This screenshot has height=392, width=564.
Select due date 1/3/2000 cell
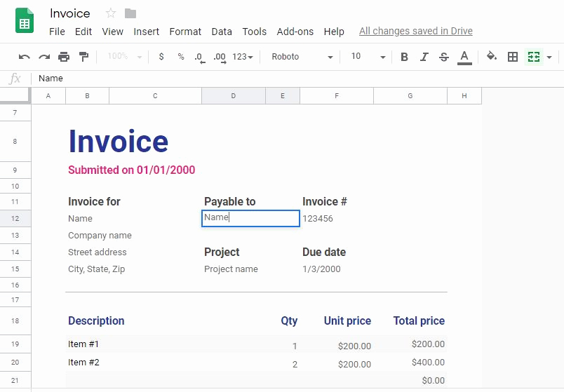321,269
